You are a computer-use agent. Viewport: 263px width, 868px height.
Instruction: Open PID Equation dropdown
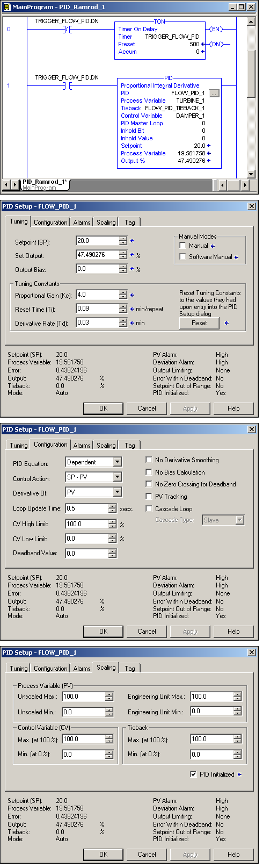[x=118, y=462]
